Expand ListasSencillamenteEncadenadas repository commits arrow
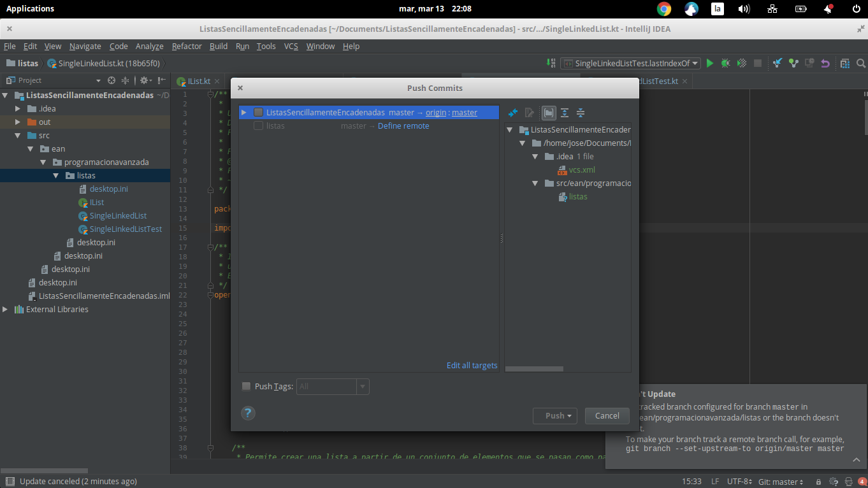Viewport: 868px width, 488px height. [x=243, y=112]
